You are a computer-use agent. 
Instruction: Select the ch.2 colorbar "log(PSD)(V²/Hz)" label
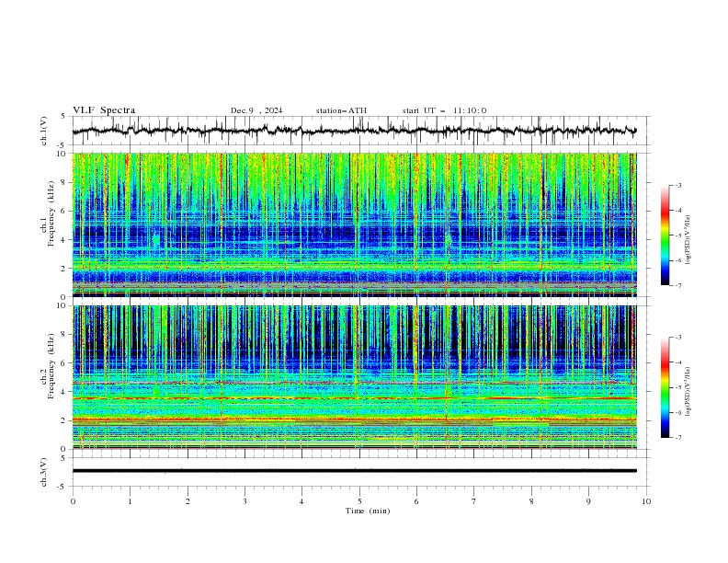(x=688, y=392)
